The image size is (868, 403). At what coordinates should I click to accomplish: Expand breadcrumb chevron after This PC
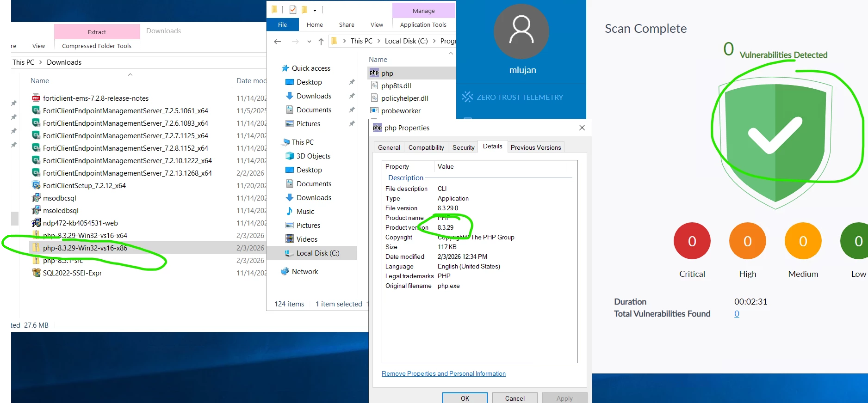pyautogui.click(x=378, y=41)
